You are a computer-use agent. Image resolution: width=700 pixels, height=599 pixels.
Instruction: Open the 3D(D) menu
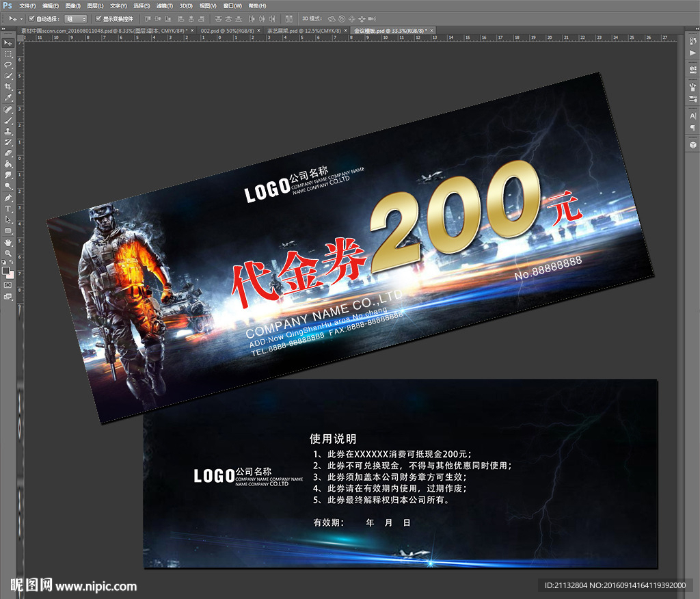tap(186, 5)
